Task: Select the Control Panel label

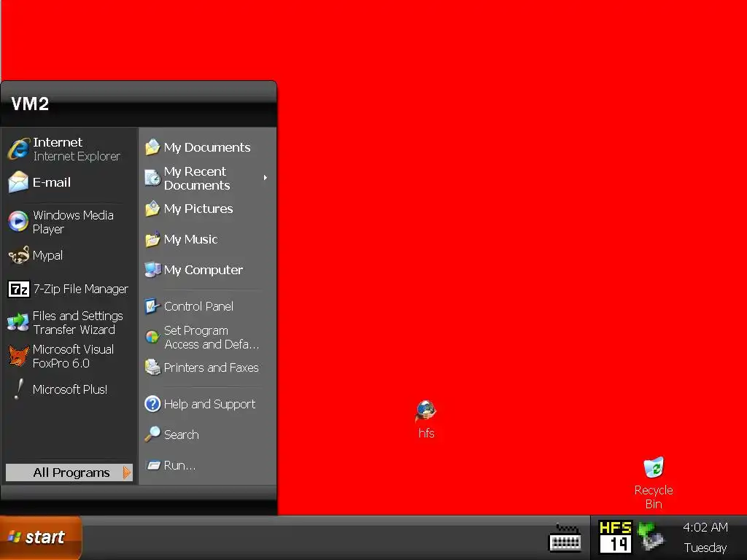Action: [198, 306]
